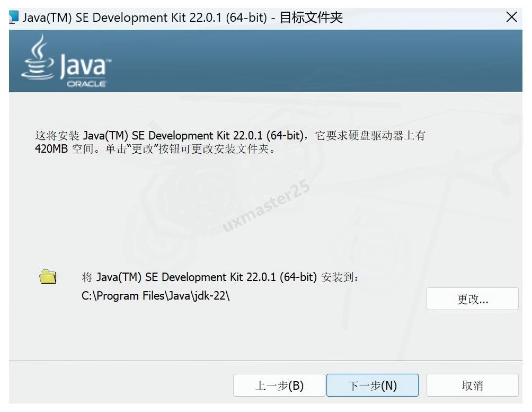
Task: Click 更改... to change the install folder
Action: (473, 299)
